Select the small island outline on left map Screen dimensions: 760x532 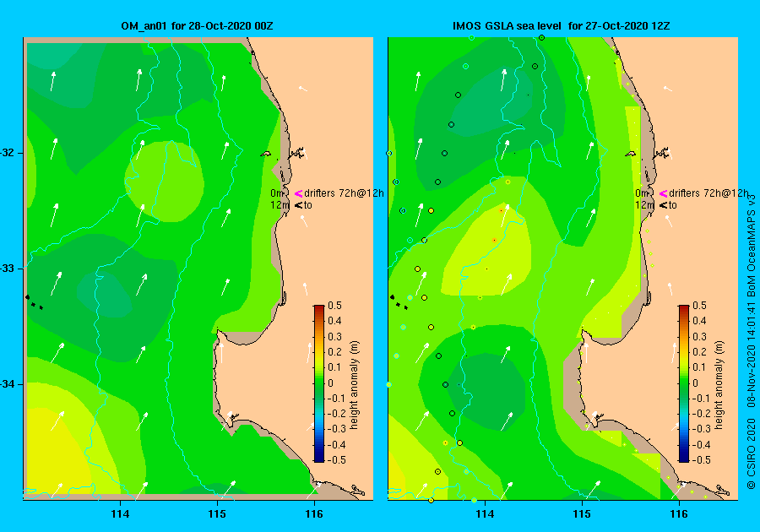pyautogui.click(x=266, y=154)
